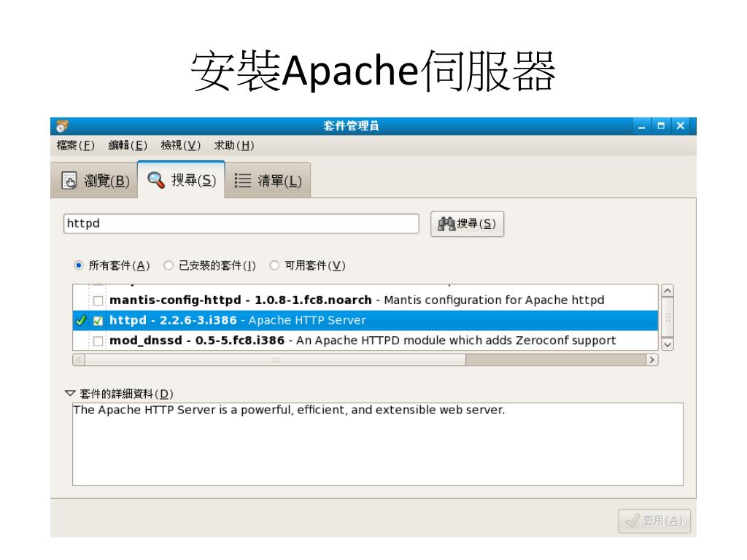
Task: Check the mantis-config-httpd package checkbox
Action: click(x=98, y=300)
